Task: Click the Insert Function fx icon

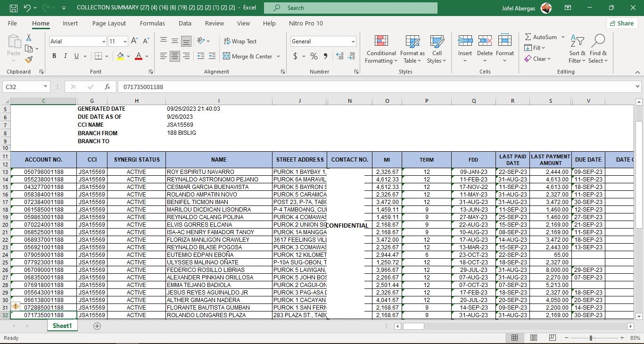Action: tap(107, 87)
